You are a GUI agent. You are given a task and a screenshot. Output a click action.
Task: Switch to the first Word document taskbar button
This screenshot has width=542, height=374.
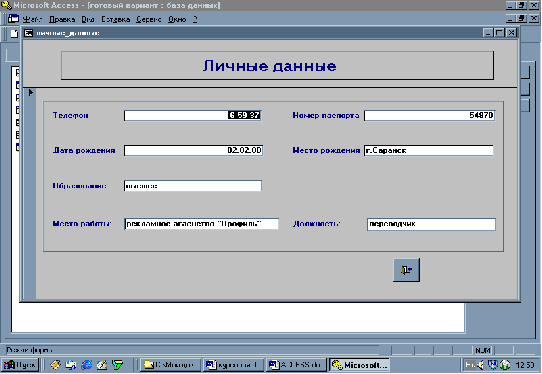233,365
